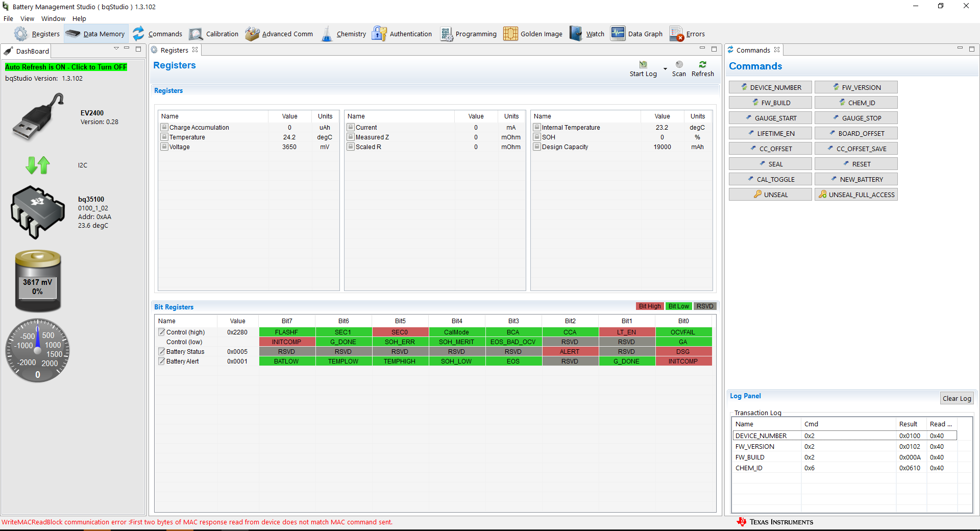Click the RSVD legend swatch

705,306
